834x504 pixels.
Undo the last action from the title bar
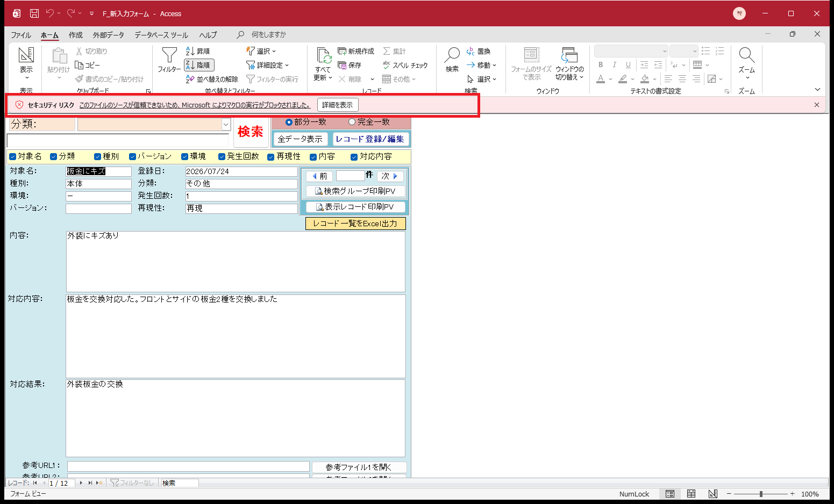50,13
